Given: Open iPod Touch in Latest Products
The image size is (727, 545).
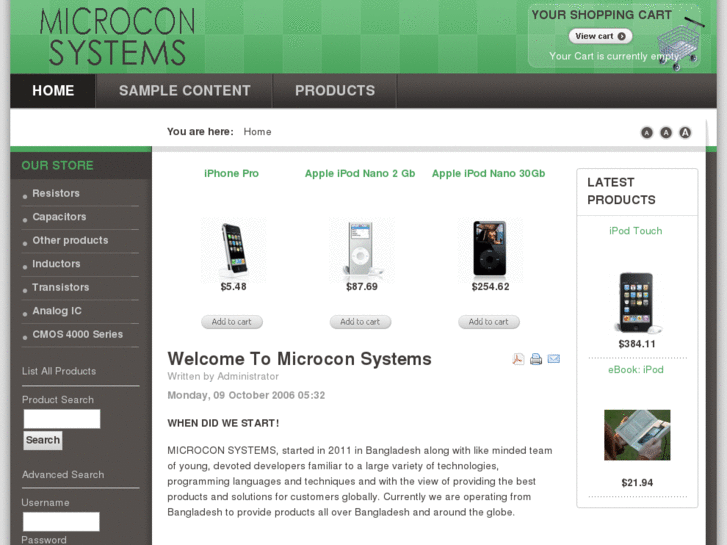Looking at the screenshot, I should pos(636,231).
